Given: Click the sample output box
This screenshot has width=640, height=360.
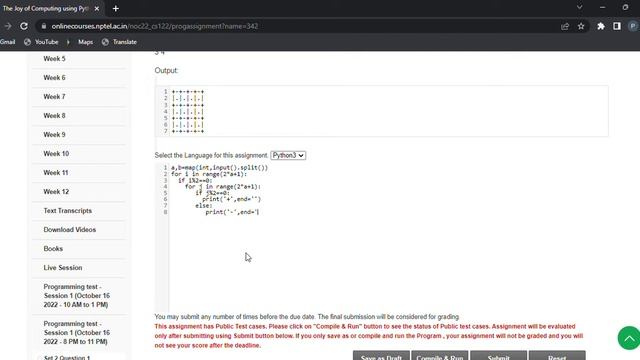Looking at the screenshot, I should click(382, 111).
